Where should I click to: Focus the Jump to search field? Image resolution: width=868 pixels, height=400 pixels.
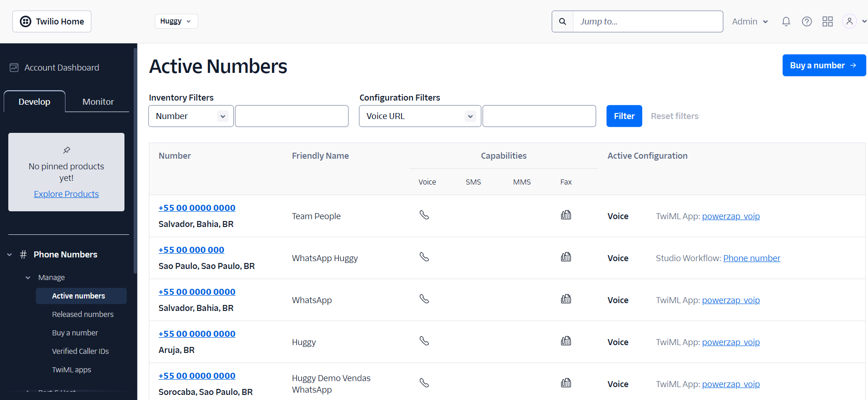point(648,22)
